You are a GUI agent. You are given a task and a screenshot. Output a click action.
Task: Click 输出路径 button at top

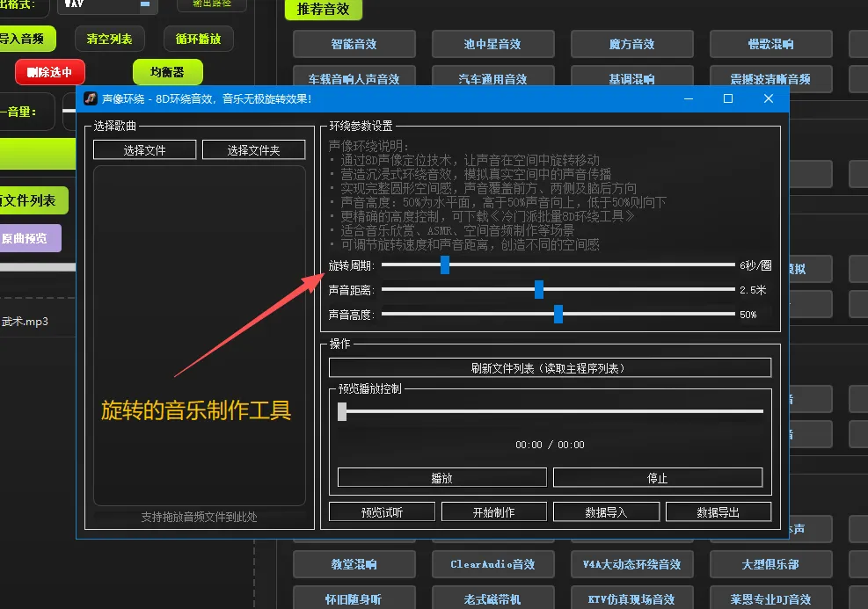211,5
